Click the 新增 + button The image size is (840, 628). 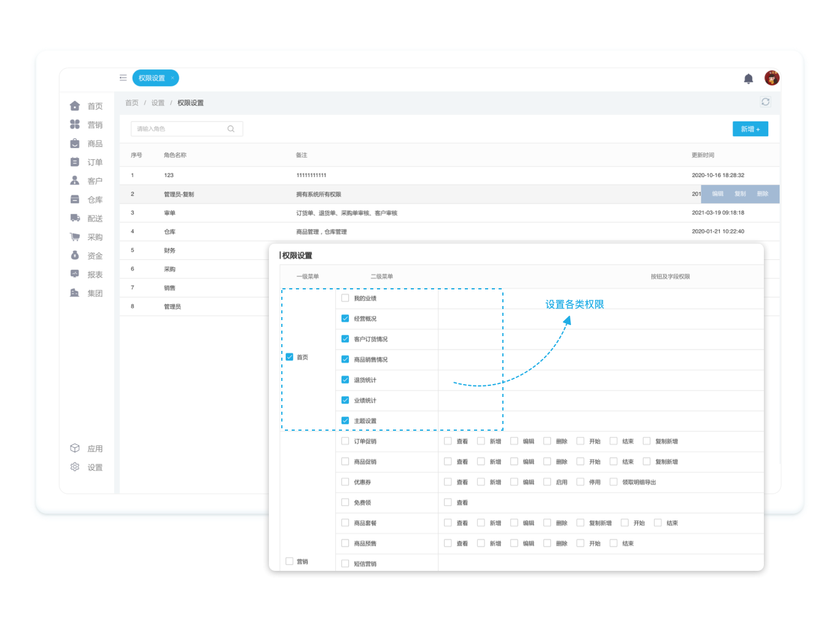[750, 129]
